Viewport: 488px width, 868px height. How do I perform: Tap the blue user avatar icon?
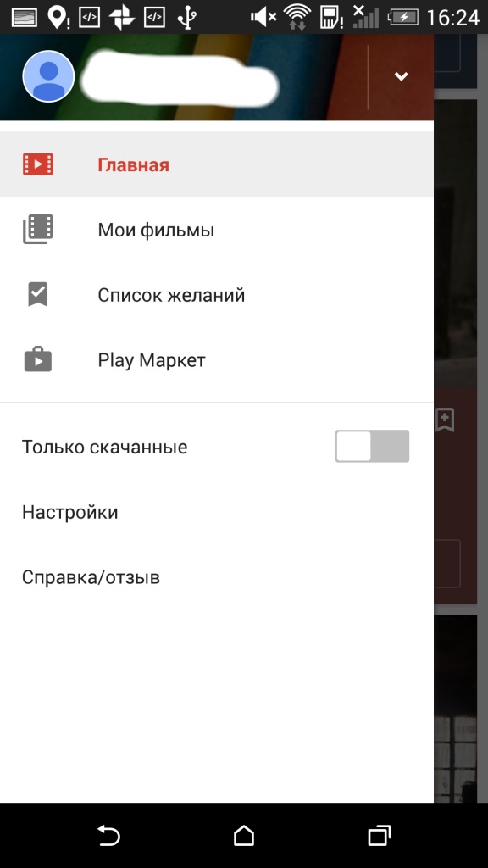[x=48, y=76]
